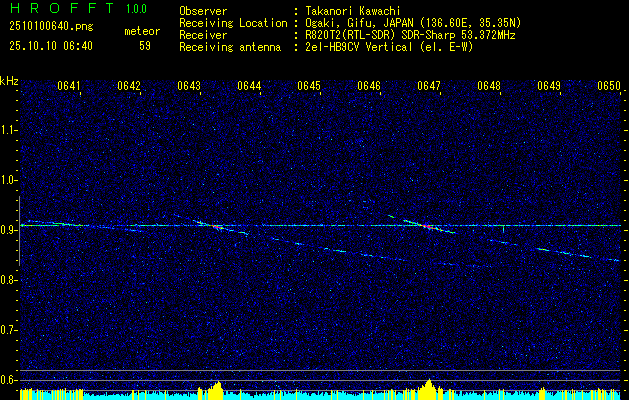Select the 0643 time marker
This screenshot has width=629, height=400.
click(x=189, y=87)
